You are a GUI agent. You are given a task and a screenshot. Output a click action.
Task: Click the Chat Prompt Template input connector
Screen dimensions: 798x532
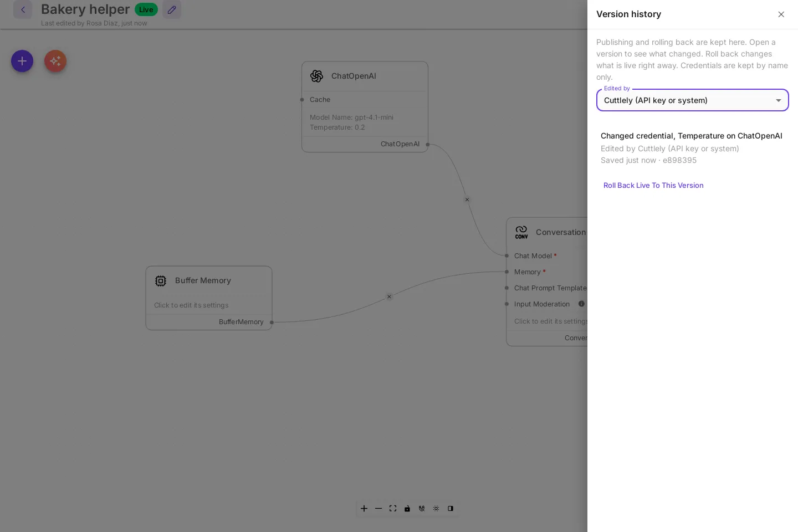coord(507,288)
